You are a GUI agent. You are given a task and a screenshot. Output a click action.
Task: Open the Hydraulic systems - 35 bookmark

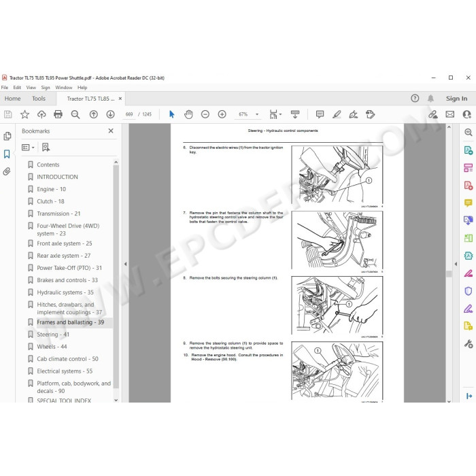(x=65, y=292)
